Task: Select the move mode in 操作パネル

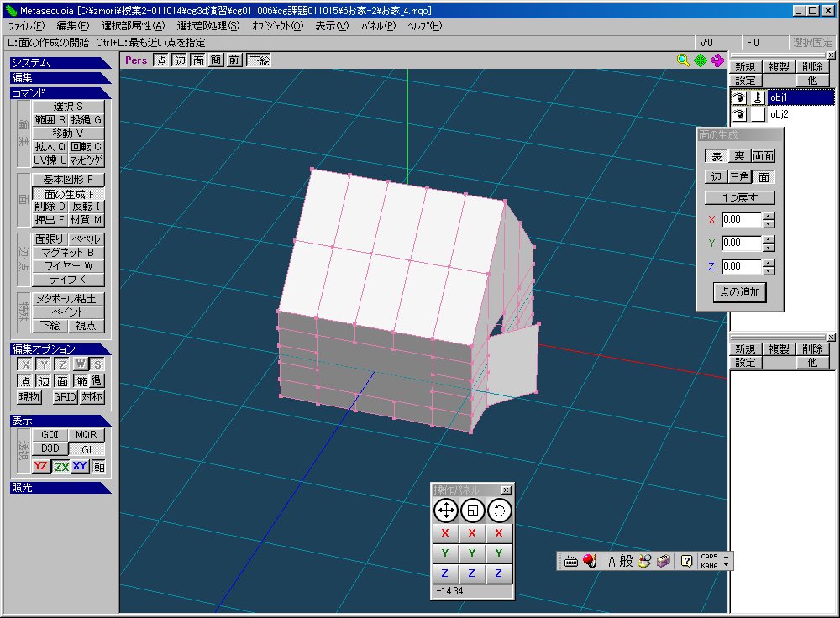Action: click(446, 511)
